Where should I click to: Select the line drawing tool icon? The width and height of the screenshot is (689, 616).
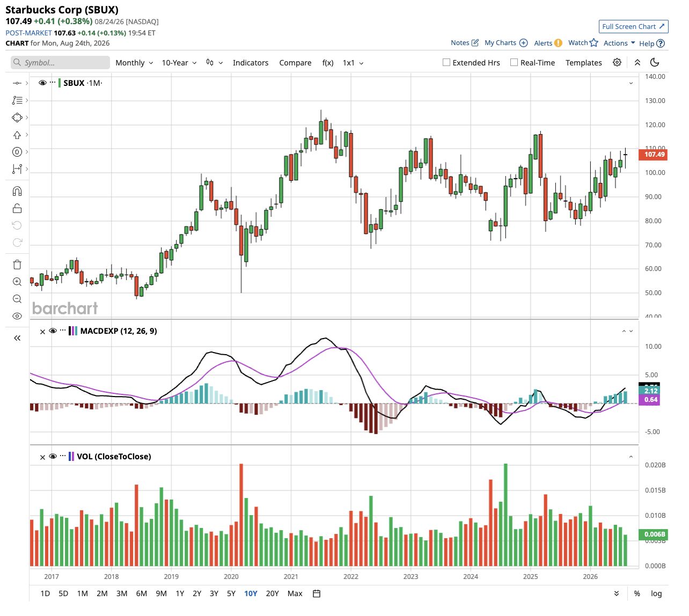pyautogui.click(x=17, y=83)
